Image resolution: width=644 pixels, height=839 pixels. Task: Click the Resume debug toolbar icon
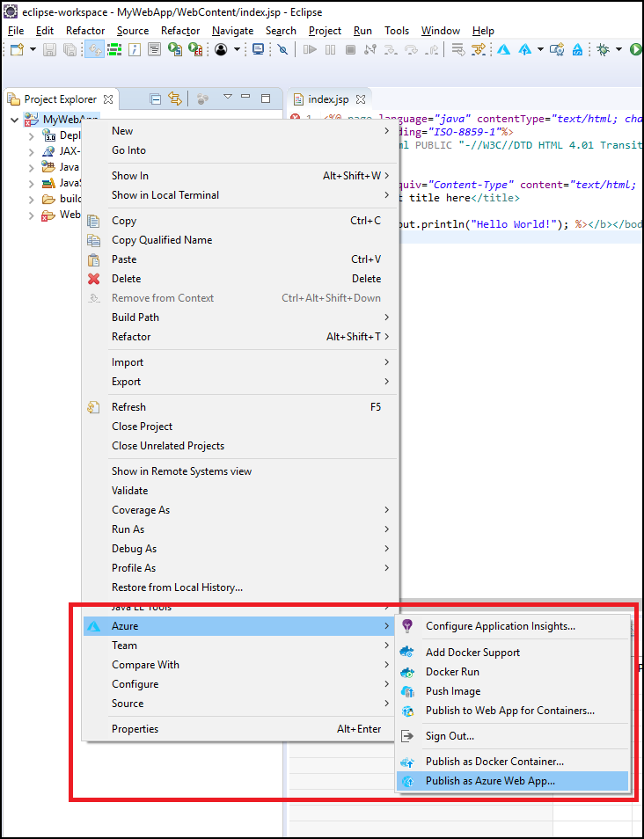[310, 50]
